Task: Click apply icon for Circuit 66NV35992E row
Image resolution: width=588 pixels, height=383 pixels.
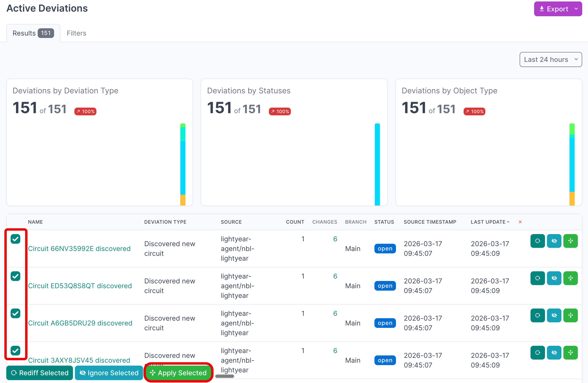Action: (x=570, y=241)
